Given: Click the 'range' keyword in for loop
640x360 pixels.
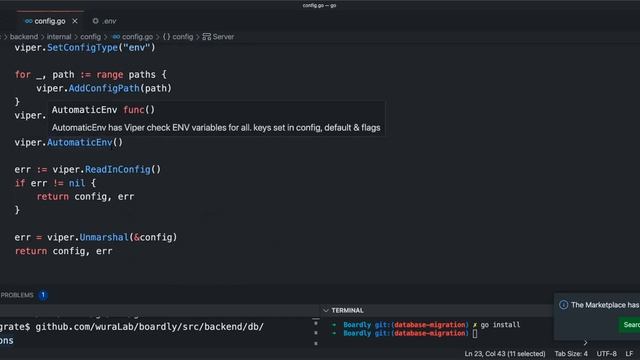Looking at the screenshot, I should [109, 75].
